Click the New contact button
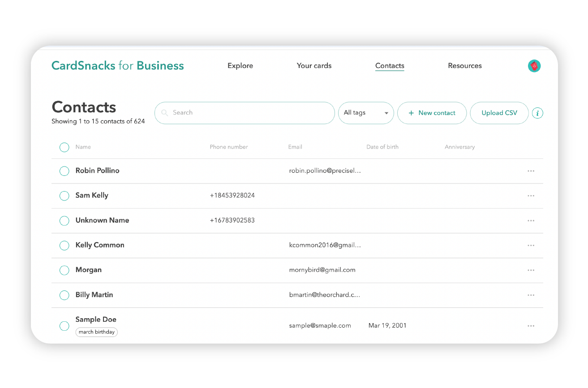Screen dimensions: 588x388 pyautogui.click(x=432, y=113)
